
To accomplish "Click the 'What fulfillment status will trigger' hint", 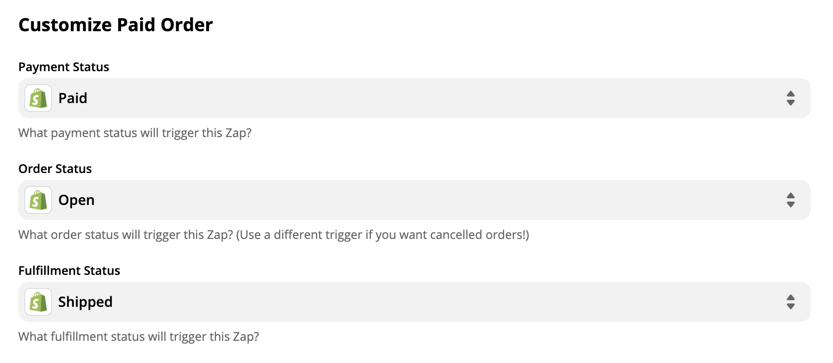I will (x=139, y=336).
